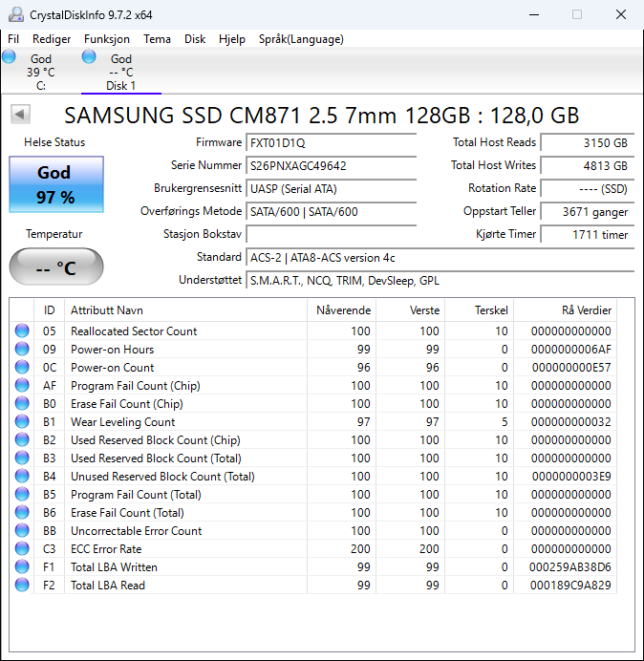Click status orb for Program Fail Count (Total)
The height and width of the screenshot is (661, 644).
click(x=22, y=494)
